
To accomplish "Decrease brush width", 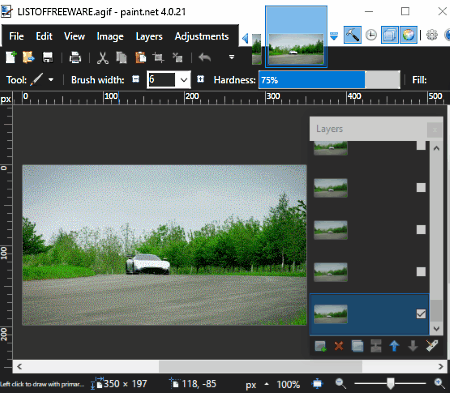I will [136, 79].
